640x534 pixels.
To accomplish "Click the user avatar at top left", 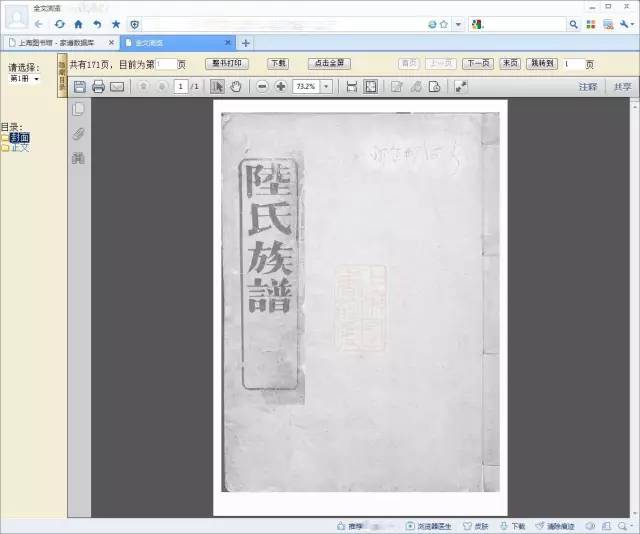I will 17,18.
